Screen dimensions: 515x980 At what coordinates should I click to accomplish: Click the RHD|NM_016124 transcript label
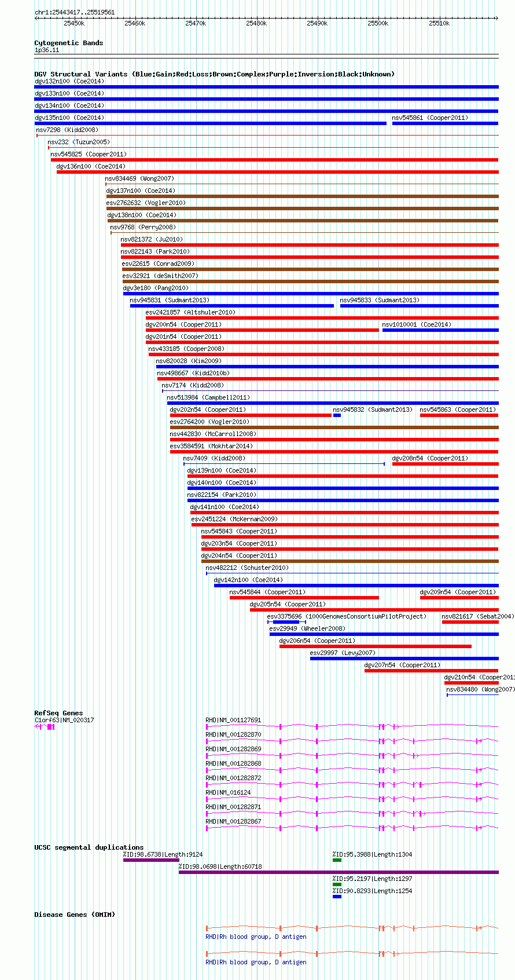(x=229, y=792)
